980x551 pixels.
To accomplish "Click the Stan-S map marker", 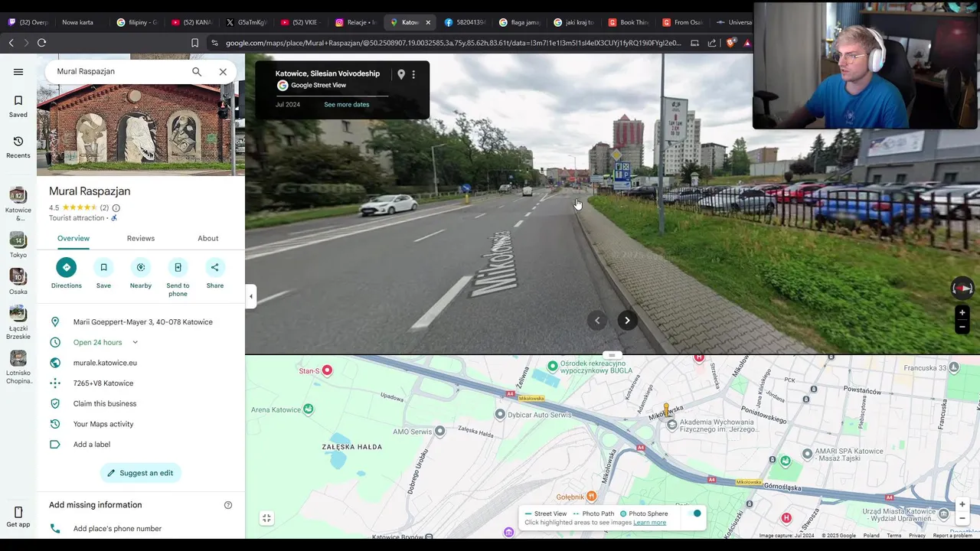I will pos(327,370).
